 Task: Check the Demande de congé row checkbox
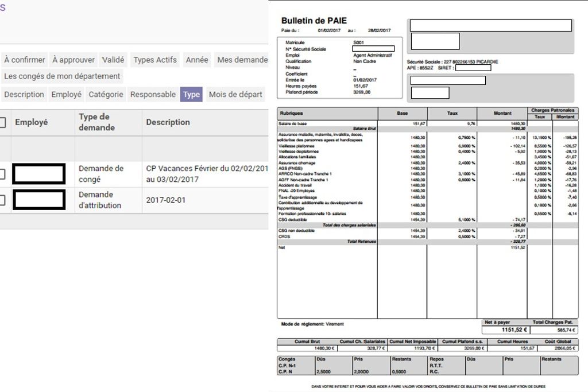[x=2, y=174]
